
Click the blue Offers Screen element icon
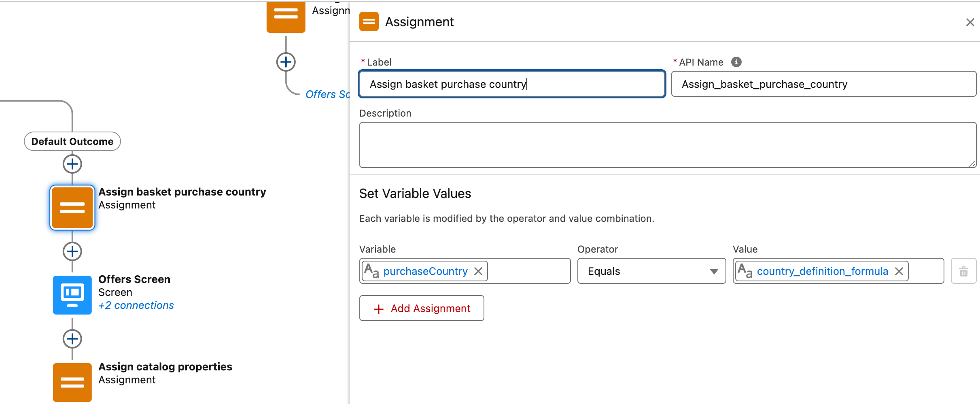click(x=72, y=295)
